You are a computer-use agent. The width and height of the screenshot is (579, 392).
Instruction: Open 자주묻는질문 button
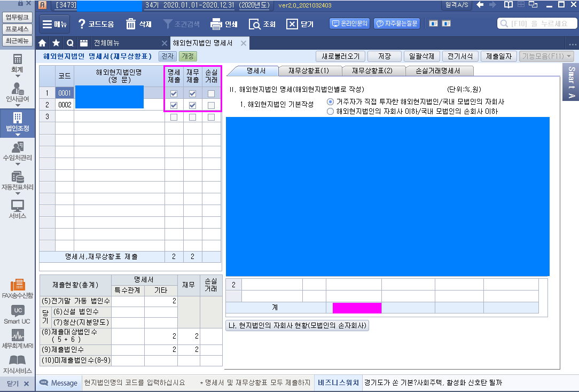pyautogui.click(x=396, y=23)
